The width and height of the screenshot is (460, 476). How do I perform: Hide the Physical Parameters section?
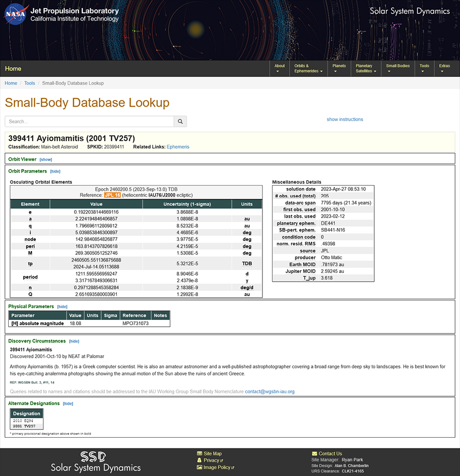pyautogui.click(x=62, y=306)
